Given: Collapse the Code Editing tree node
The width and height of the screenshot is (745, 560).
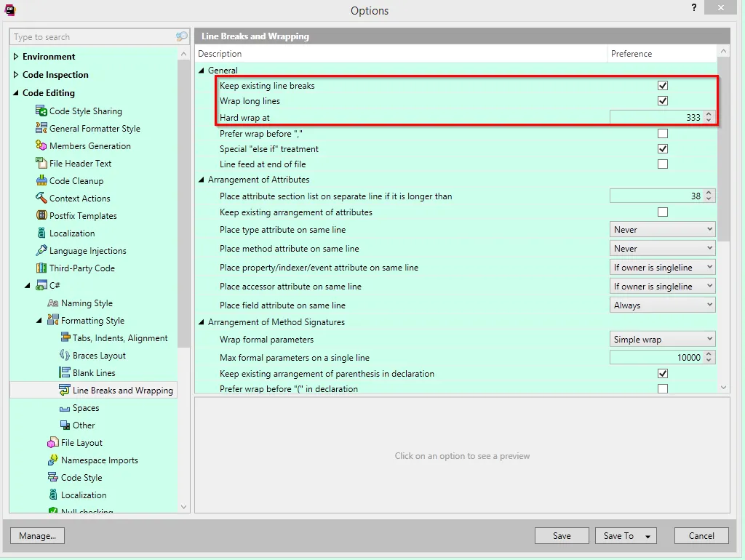Looking at the screenshot, I should pyautogui.click(x=16, y=93).
